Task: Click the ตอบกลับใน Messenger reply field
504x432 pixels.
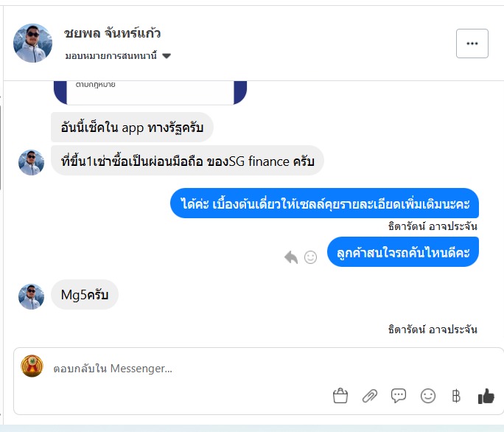Action: coord(184,368)
